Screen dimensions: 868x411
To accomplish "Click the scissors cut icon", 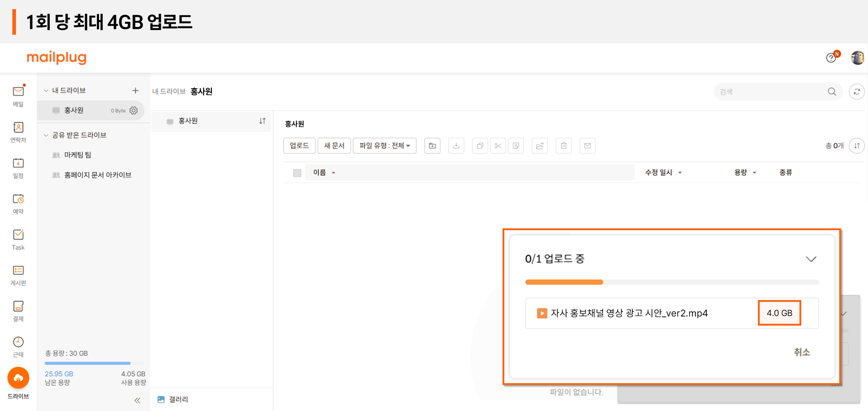I will tap(498, 146).
